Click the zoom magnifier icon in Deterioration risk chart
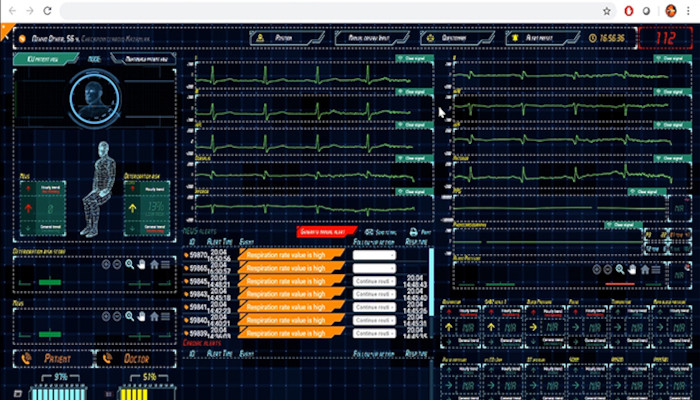700x400 pixels. tap(129, 264)
